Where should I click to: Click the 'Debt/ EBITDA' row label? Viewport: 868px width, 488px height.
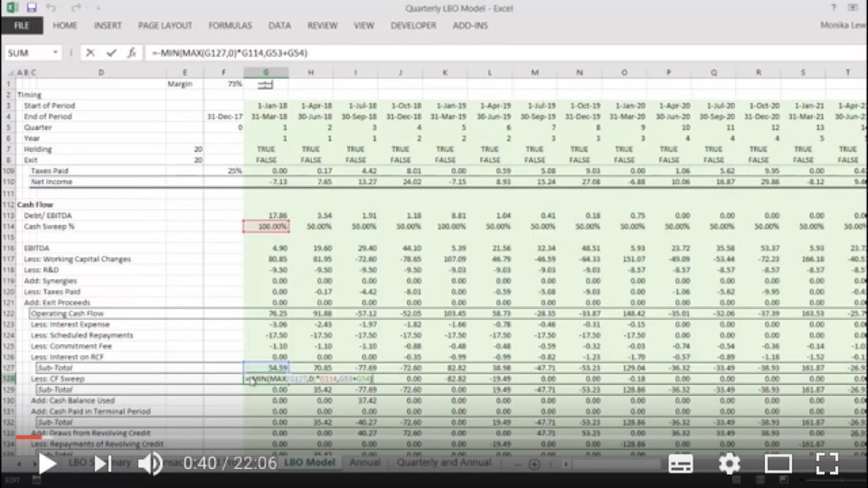coord(48,216)
